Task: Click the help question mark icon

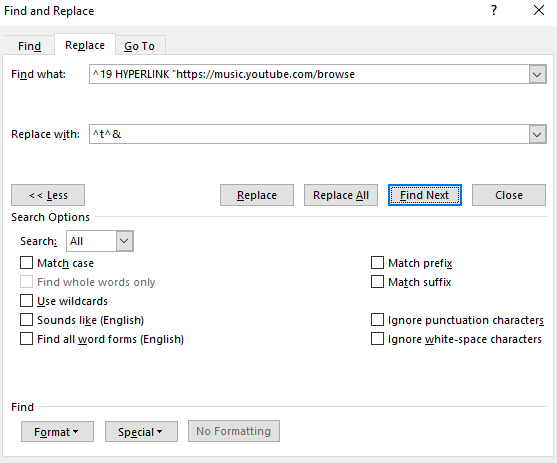Action: click(x=494, y=10)
